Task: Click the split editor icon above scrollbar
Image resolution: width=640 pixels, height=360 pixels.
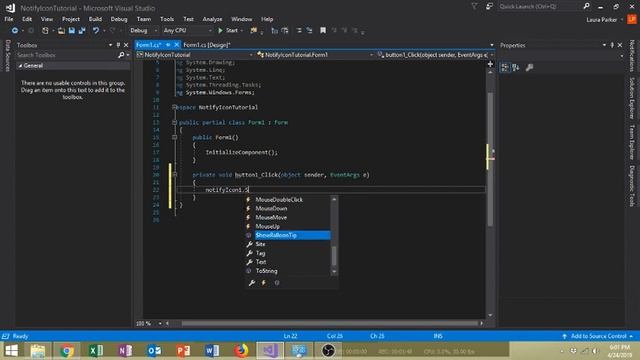Action: tap(490, 64)
